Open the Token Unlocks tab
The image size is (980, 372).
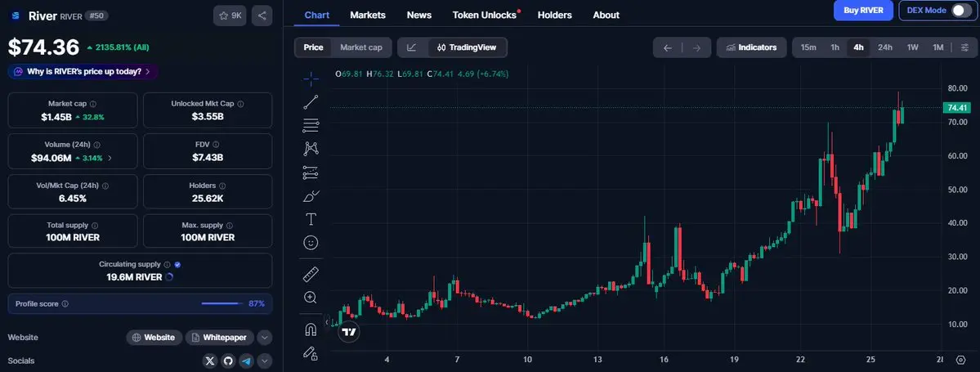pos(486,15)
